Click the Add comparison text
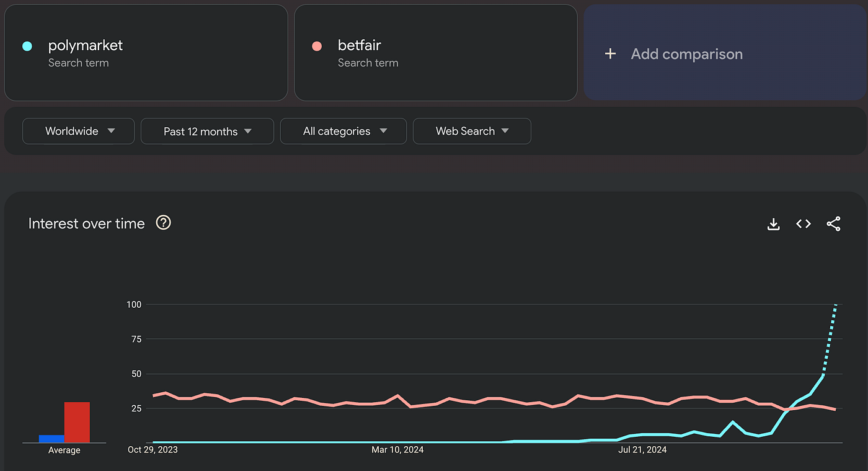 (x=687, y=54)
